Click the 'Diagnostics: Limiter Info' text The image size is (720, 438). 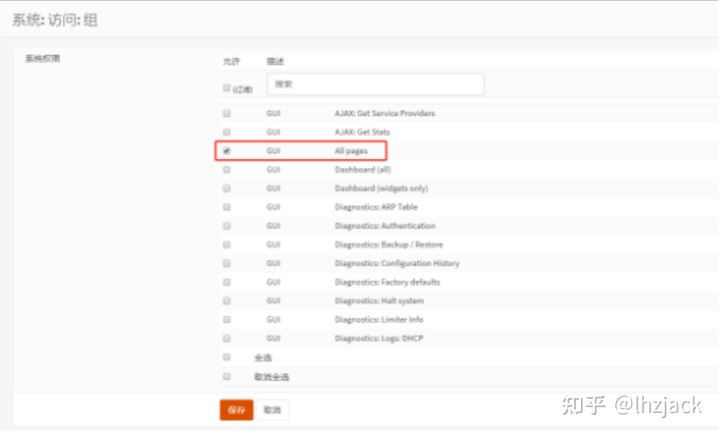click(379, 320)
